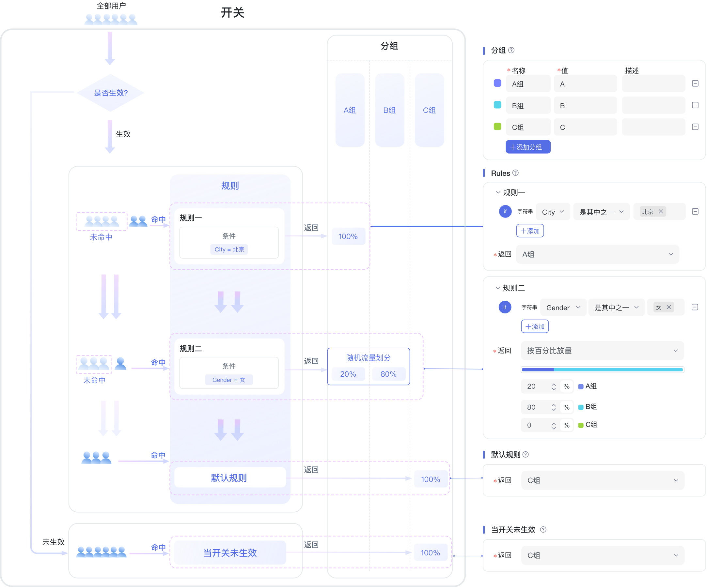The width and height of the screenshot is (707, 588).
Task: Click the help icon beside 当开关未生效
Action: (543, 530)
